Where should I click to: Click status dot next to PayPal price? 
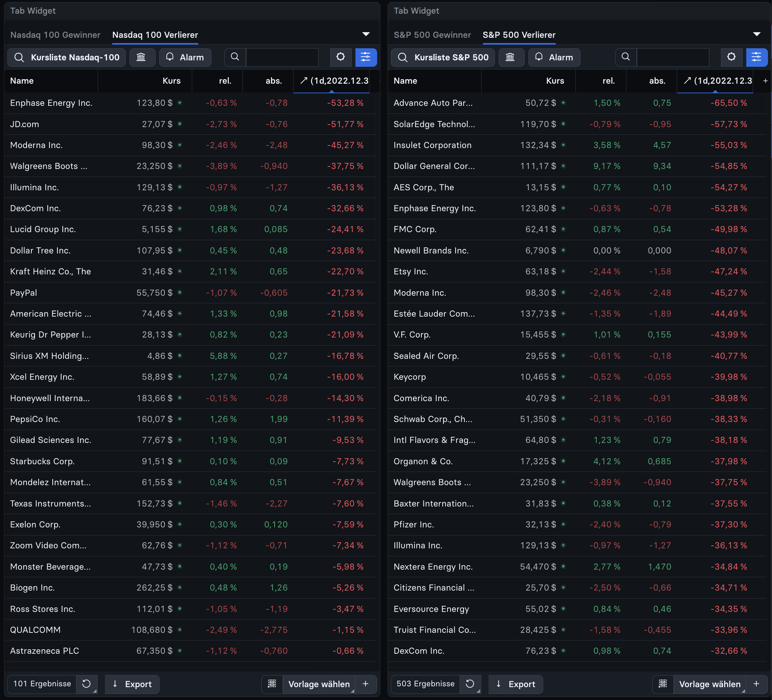click(180, 292)
